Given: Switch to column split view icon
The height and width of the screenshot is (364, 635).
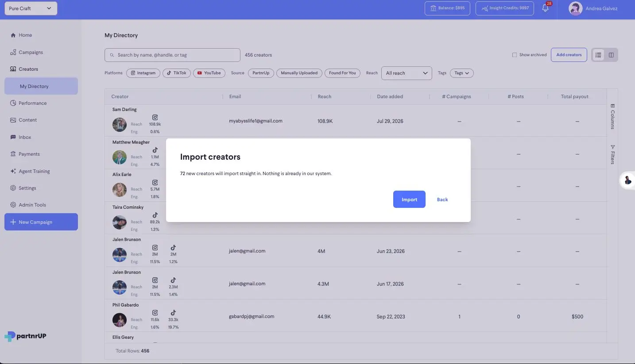Looking at the screenshot, I should coord(611,55).
